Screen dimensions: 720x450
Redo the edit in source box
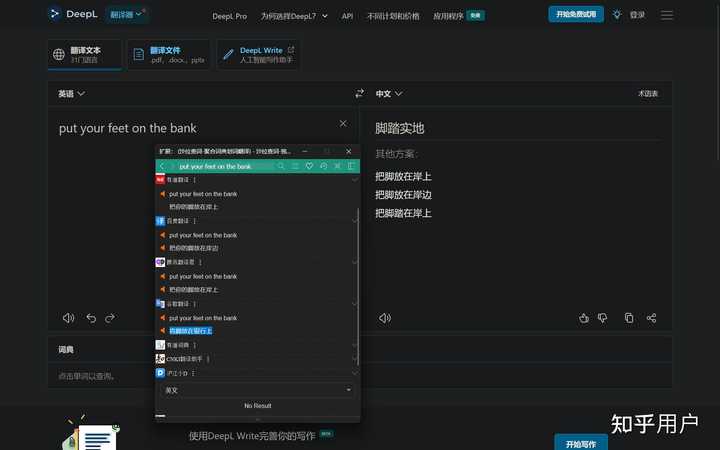(110, 318)
